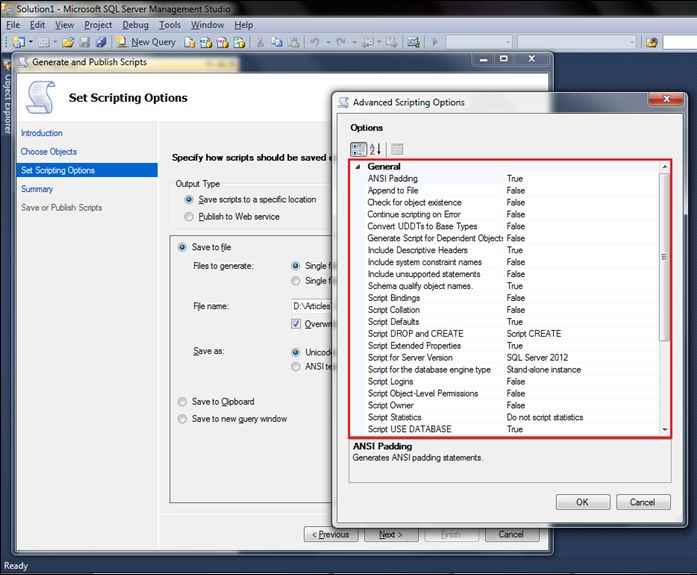This screenshot has height=575, width=697.
Task: Choose the Unicode text save option
Action: (x=296, y=352)
